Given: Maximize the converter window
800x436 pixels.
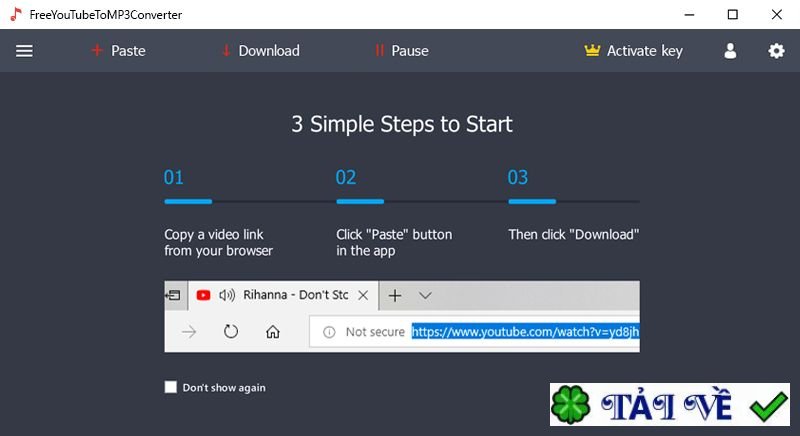Looking at the screenshot, I should click(733, 14).
